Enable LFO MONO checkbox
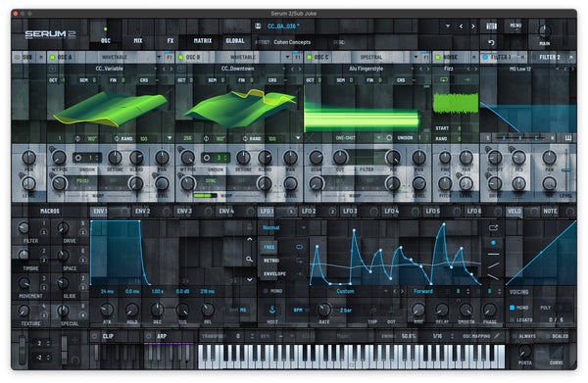Image resolution: width=588 pixels, height=383 pixels. pos(266,291)
